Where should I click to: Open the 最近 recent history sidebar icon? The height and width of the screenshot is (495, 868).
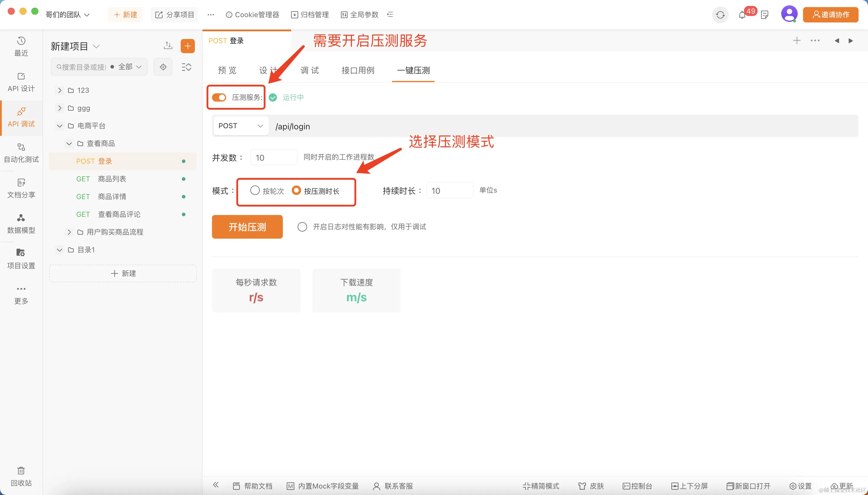pos(21,46)
